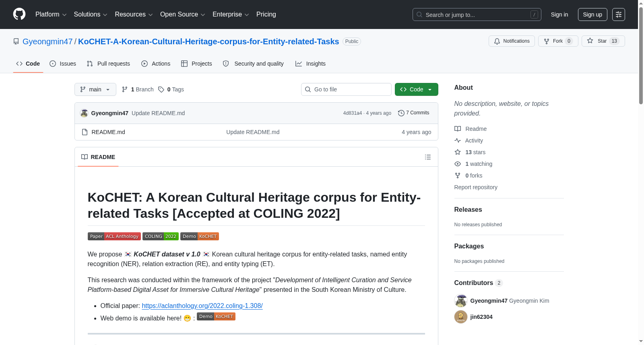
Task: Click the Sign up button
Action: 592,14
